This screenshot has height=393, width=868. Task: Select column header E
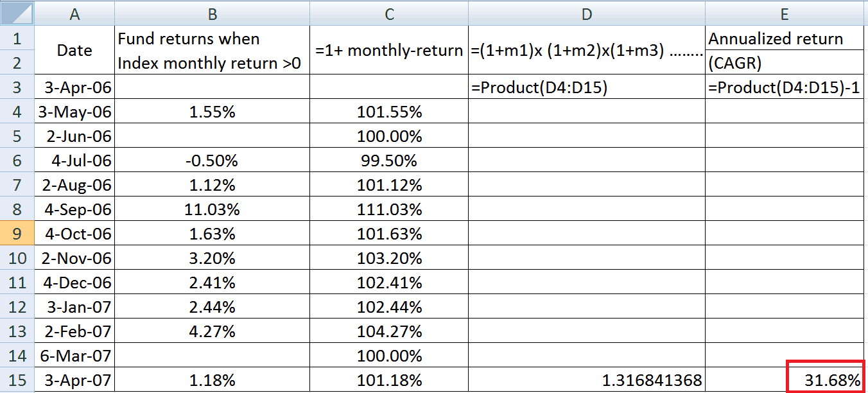click(784, 13)
